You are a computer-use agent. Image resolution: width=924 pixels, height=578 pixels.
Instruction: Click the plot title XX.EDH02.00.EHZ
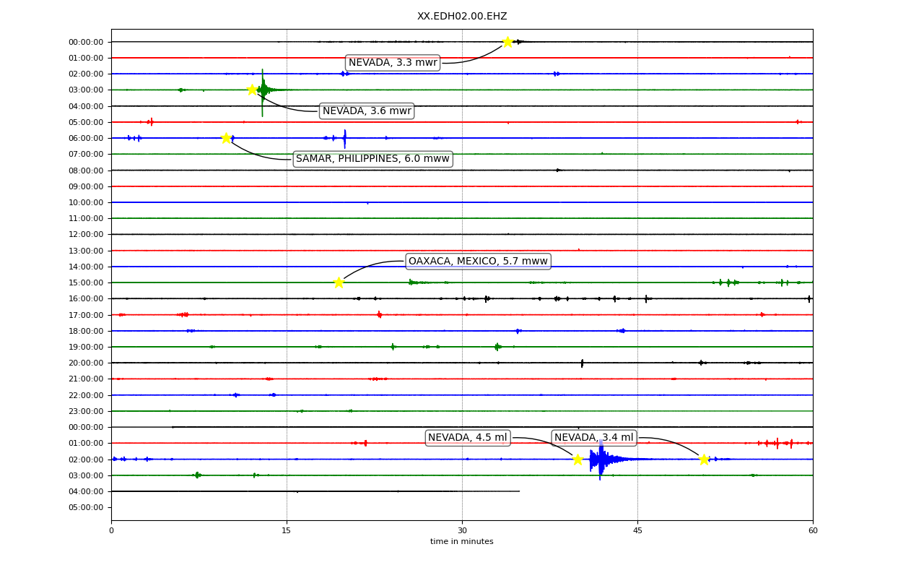coord(462,17)
